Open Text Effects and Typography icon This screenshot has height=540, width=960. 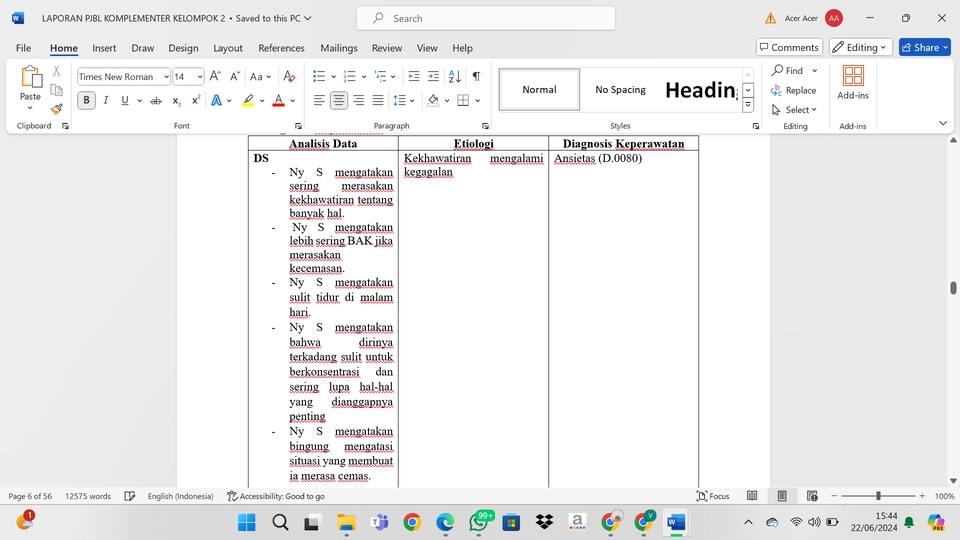coord(216,100)
